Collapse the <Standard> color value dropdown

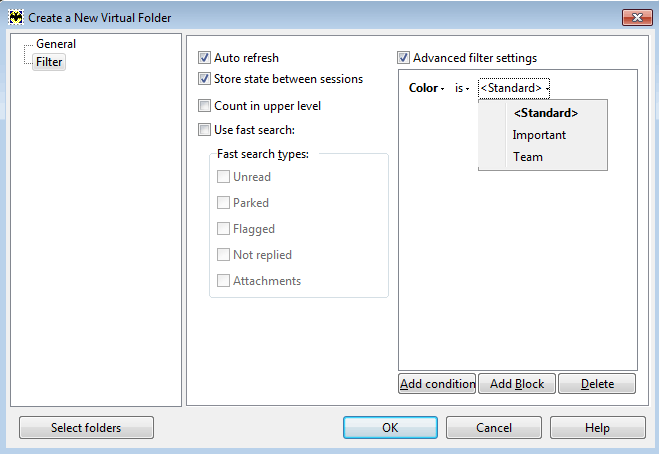(x=514, y=88)
